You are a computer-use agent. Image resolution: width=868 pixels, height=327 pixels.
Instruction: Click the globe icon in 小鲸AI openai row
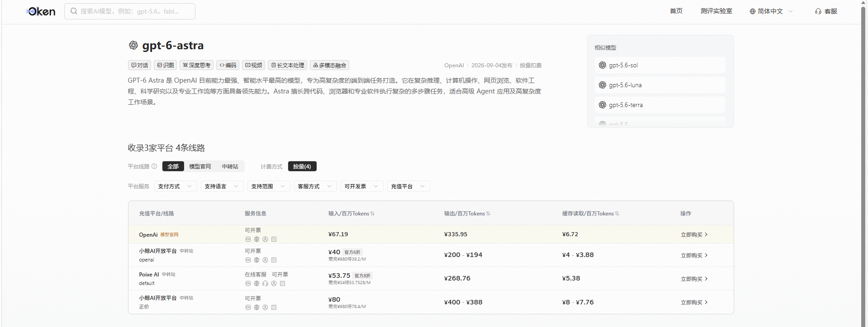[x=256, y=260]
